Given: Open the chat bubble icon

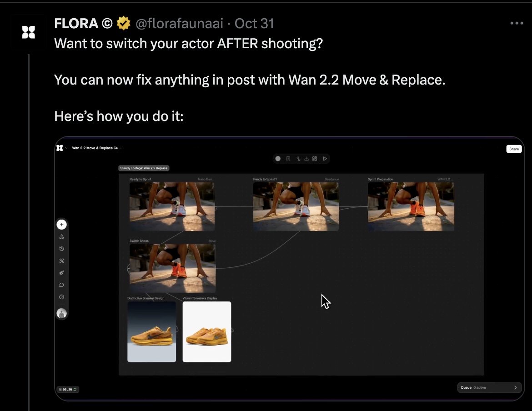Looking at the screenshot, I should (x=61, y=285).
